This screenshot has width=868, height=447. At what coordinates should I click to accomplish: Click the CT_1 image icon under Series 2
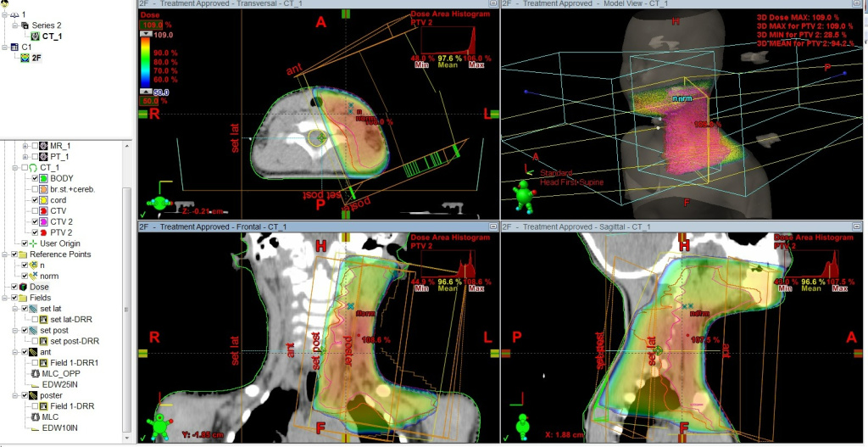point(35,36)
